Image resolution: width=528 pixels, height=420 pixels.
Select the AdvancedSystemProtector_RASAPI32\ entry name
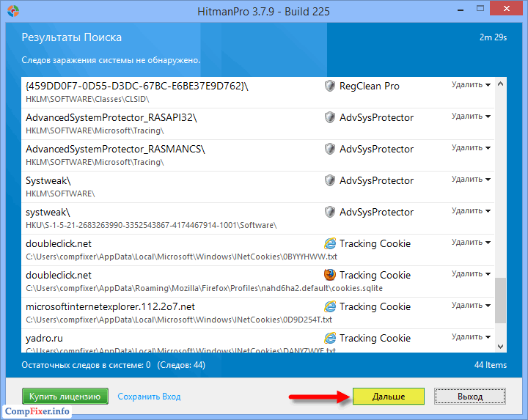pyautogui.click(x=111, y=117)
